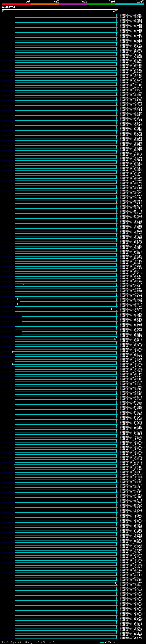
Task: Select the UniRef100_Q5R2J1 label
Action: [131, 623]
